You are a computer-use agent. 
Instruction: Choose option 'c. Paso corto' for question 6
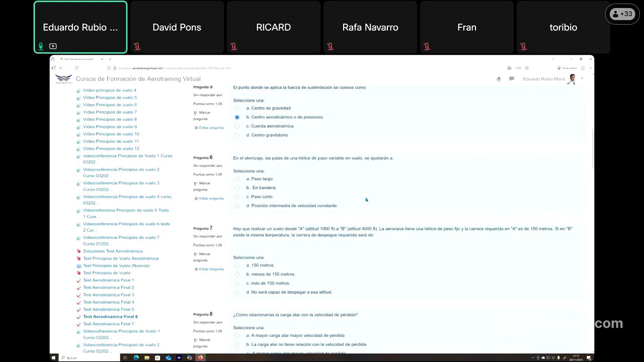click(237, 197)
